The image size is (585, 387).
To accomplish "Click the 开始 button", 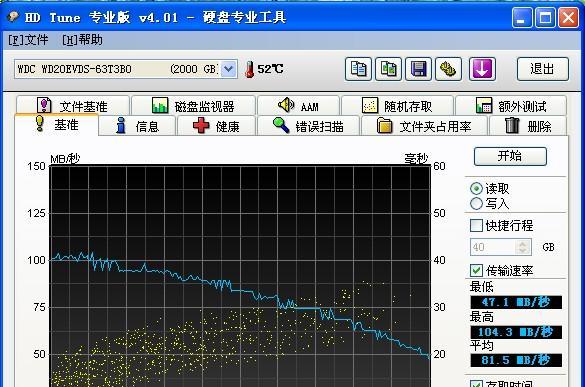I will click(x=510, y=156).
